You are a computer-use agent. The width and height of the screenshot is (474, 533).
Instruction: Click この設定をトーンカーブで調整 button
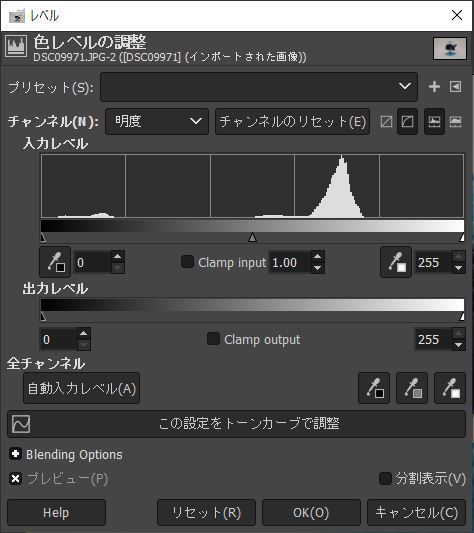[236, 424]
